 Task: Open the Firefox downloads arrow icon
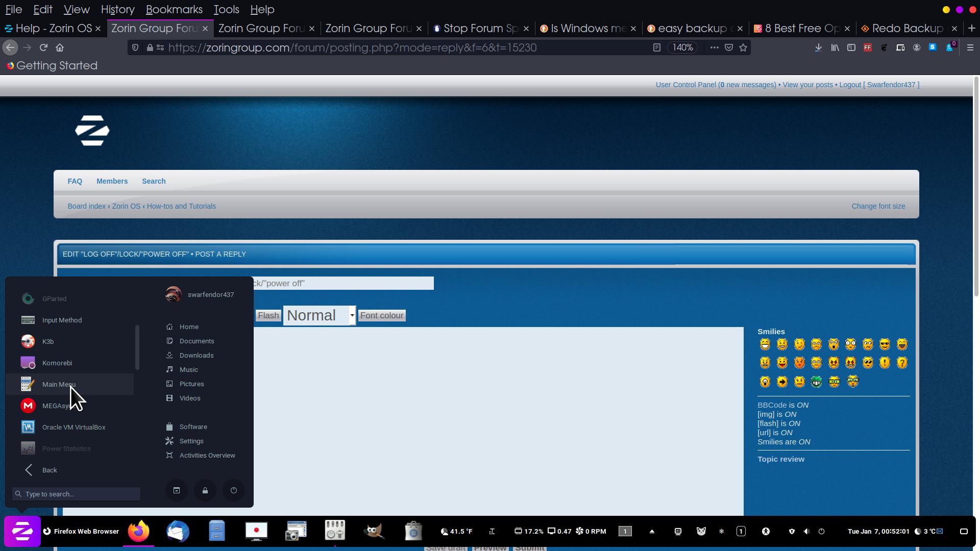pos(818,47)
